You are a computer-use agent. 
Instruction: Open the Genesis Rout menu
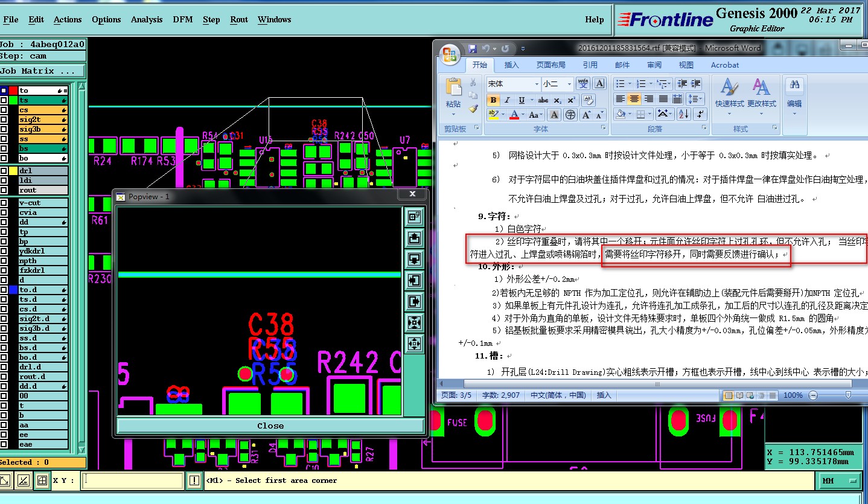click(x=239, y=19)
